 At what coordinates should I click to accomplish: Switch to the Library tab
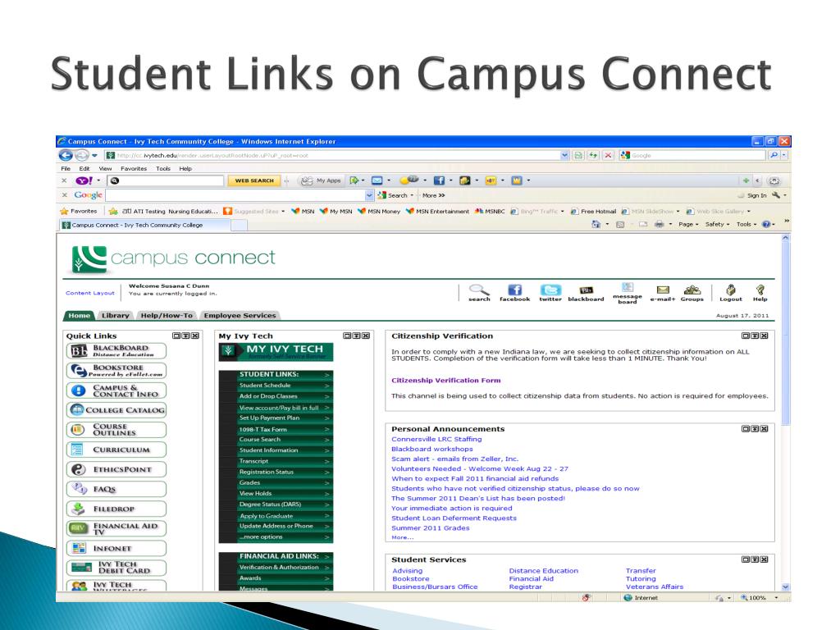pyautogui.click(x=115, y=316)
